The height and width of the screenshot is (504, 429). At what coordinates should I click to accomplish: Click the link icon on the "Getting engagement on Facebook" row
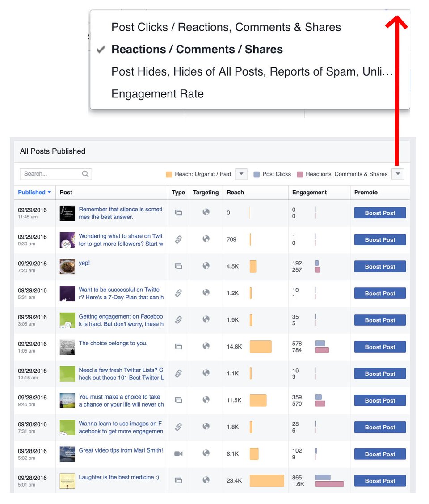tap(179, 319)
